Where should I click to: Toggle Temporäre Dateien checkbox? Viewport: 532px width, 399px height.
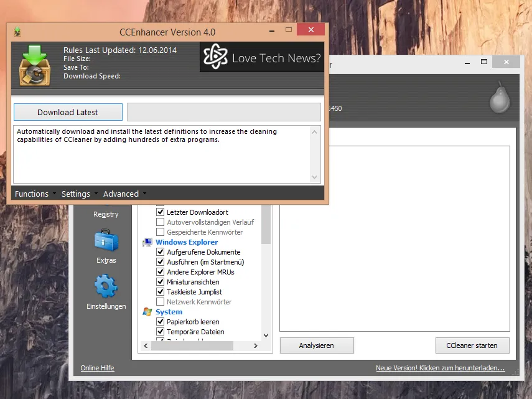point(160,332)
